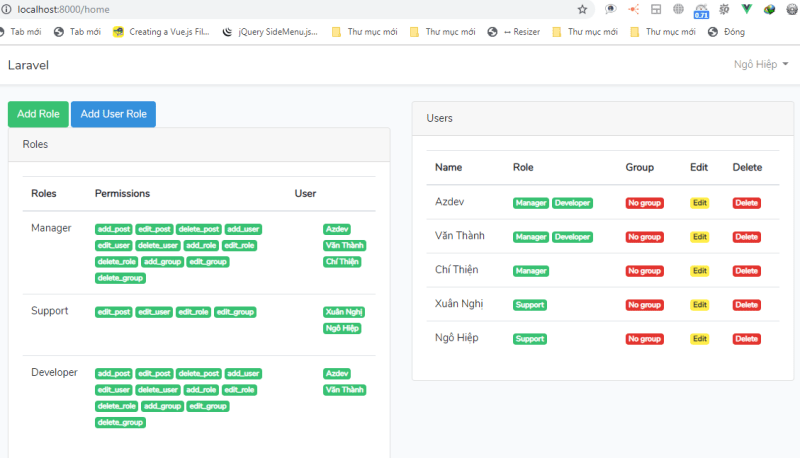Delete the Ngô Hiệp user row
Screen dimensions: 800x458
(746, 339)
